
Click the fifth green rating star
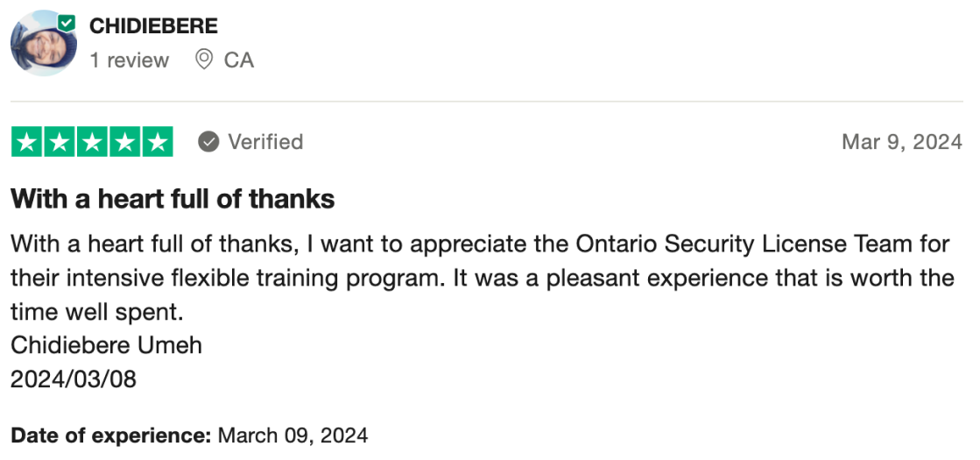157,142
